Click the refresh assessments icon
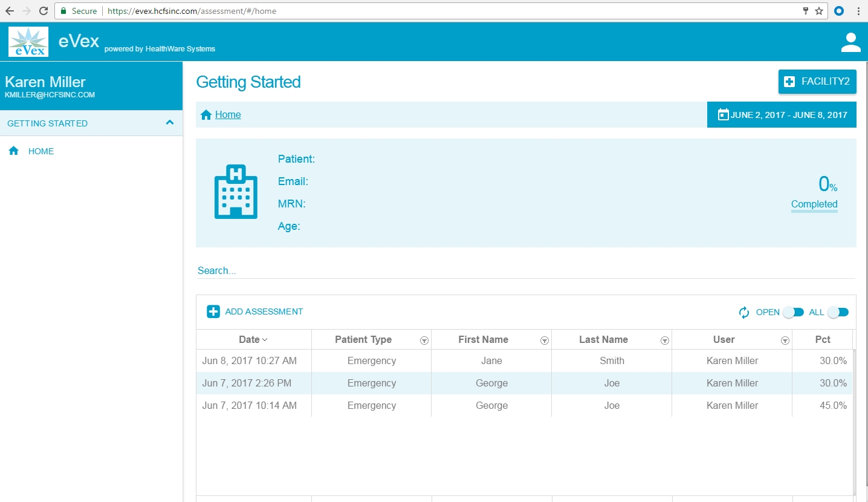The height and width of the screenshot is (502, 868). tap(744, 313)
